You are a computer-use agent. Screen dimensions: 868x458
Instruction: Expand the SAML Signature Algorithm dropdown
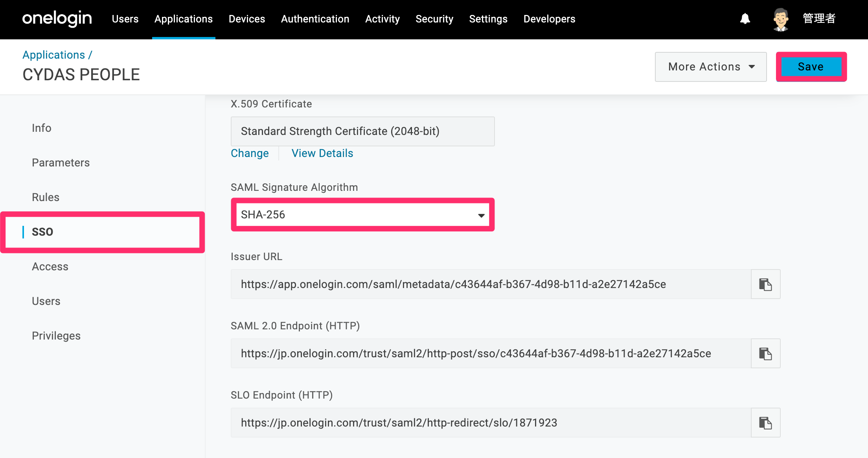tap(362, 214)
